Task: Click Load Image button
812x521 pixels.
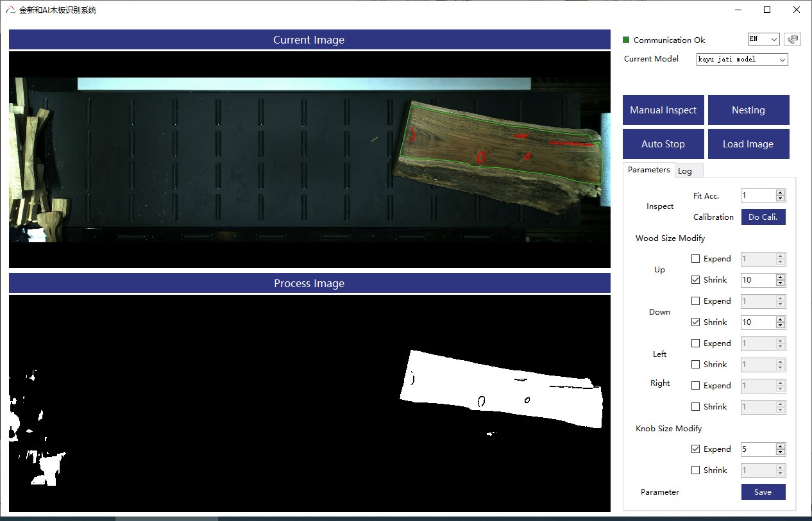Action: pos(749,144)
